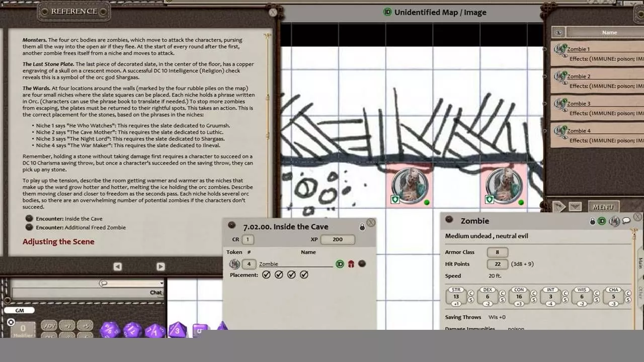Click the fourth placement checkmark
This screenshot has height=362, width=644.
pos(304,275)
